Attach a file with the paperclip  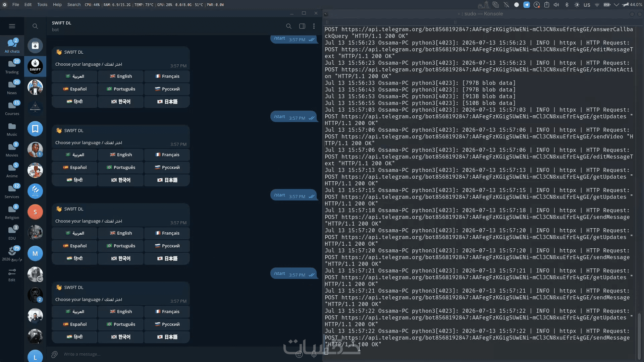(54, 354)
